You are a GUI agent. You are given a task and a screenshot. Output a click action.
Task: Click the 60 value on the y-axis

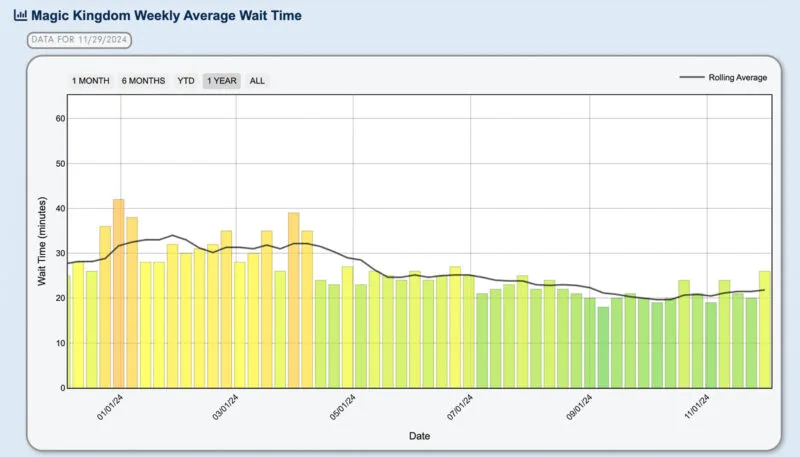click(x=60, y=118)
